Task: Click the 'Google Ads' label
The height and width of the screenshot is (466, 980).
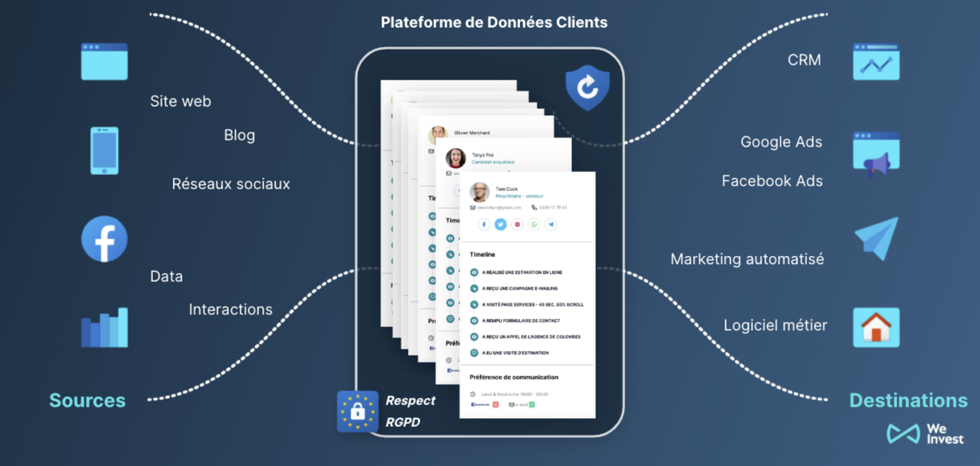Action: pyautogui.click(x=781, y=141)
